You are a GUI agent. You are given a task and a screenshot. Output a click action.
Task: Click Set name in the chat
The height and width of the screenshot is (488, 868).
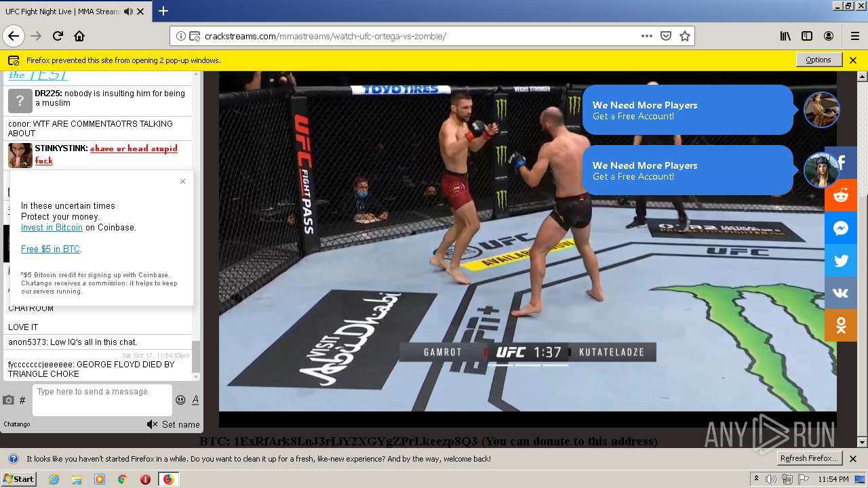click(180, 424)
